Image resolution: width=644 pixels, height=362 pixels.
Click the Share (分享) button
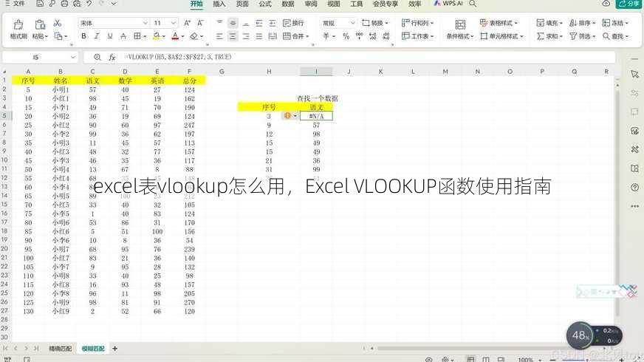tap(628, 4)
